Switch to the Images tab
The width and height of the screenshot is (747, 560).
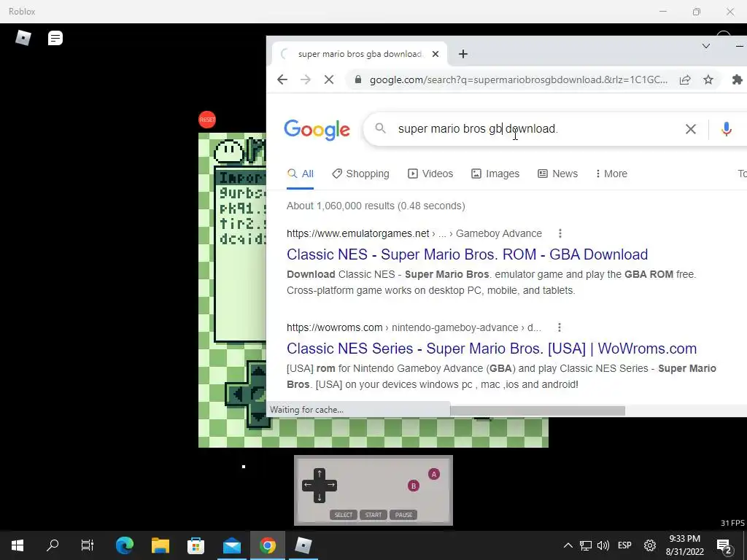pos(495,174)
